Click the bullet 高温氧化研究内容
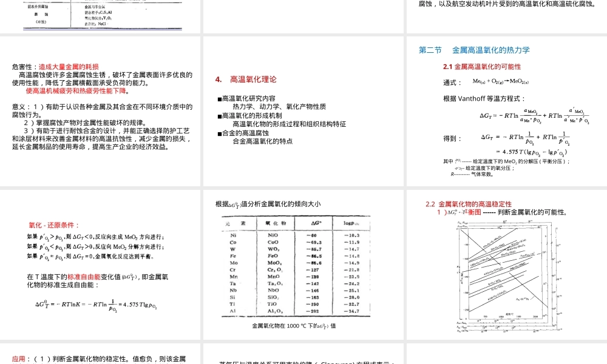Screen dimensions: 607x364 click(246, 99)
